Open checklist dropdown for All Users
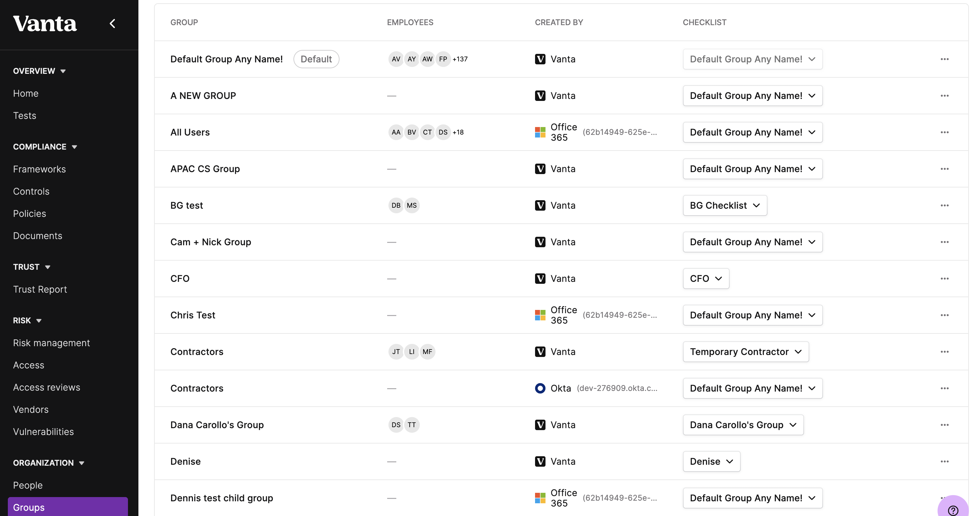The height and width of the screenshot is (516, 980). pyautogui.click(x=752, y=132)
